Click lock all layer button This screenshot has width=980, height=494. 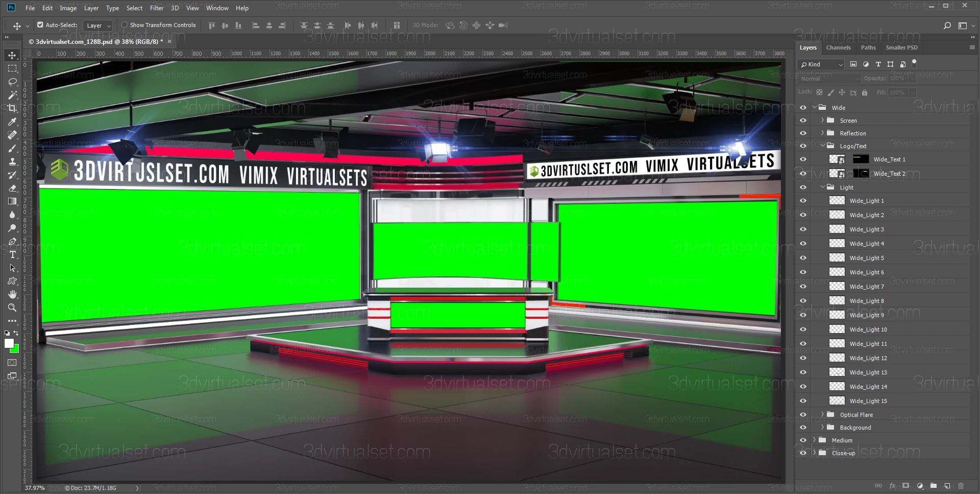(x=865, y=92)
